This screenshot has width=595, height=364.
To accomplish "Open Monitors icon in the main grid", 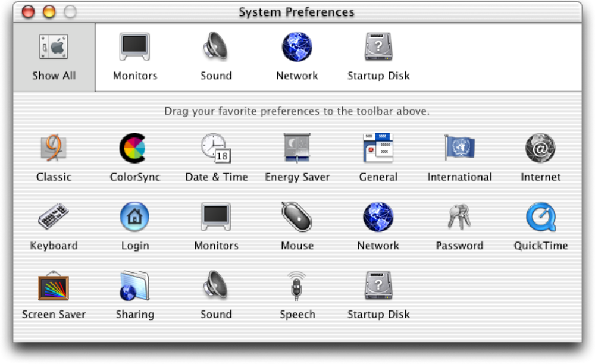I will click(216, 217).
